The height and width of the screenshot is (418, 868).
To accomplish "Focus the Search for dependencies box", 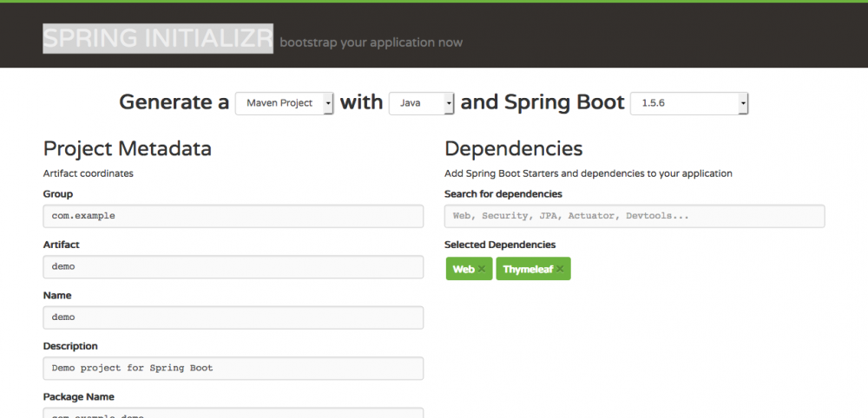I will 634,216.
